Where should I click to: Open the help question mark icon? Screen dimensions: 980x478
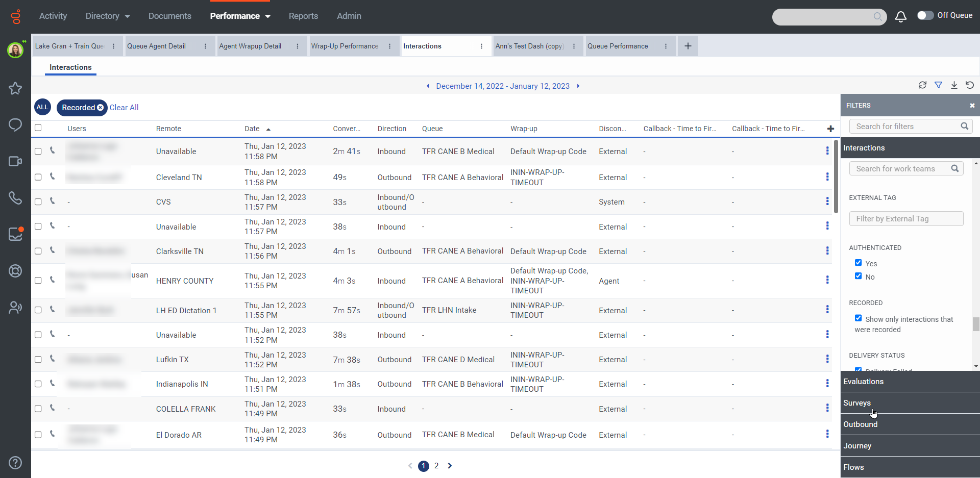tap(15, 463)
